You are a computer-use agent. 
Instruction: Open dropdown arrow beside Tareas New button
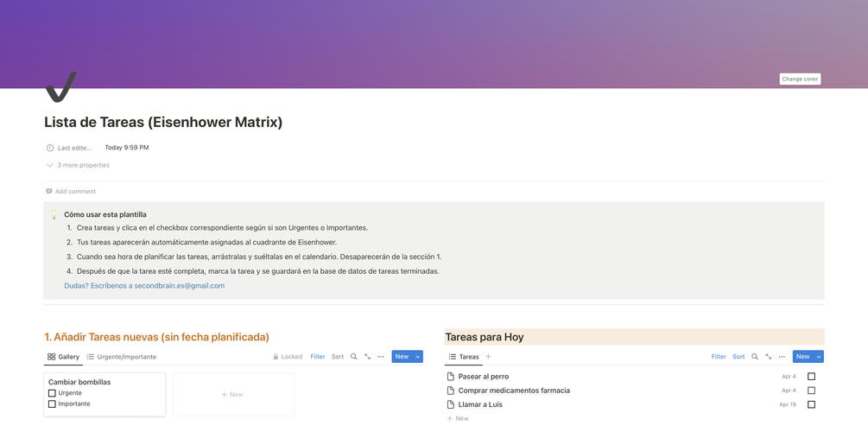[x=819, y=357]
